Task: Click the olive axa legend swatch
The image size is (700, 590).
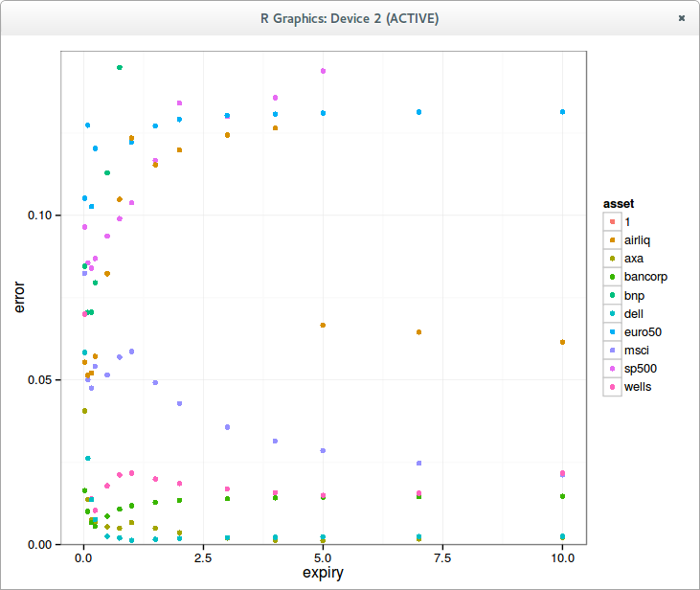Action: click(x=612, y=259)
